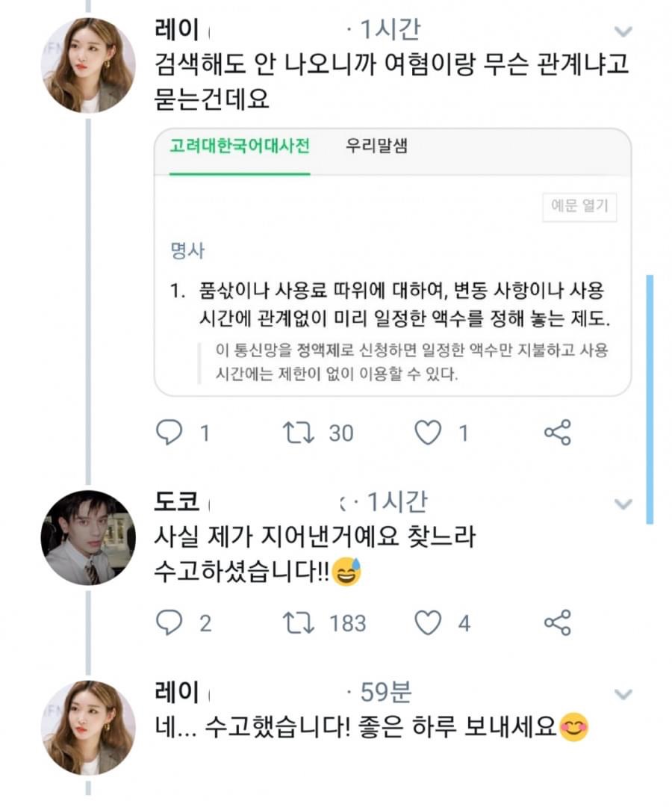Image resolution: width=672 pixels, height=807 pixels.
Task: Open the dropdown arrow on the last 레이 tweet
Action: (x=622, y=695)
